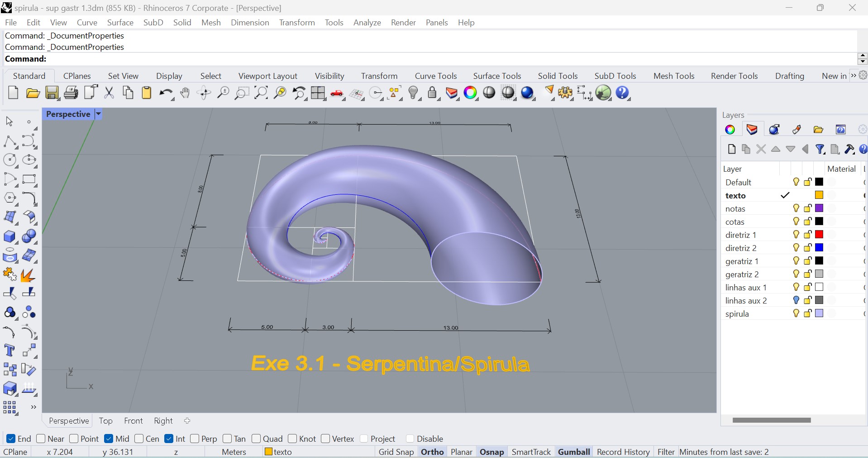Open the Surface menu
This screenshot has height=458, width=868.
pyautogui.click(x=120, y=22)
